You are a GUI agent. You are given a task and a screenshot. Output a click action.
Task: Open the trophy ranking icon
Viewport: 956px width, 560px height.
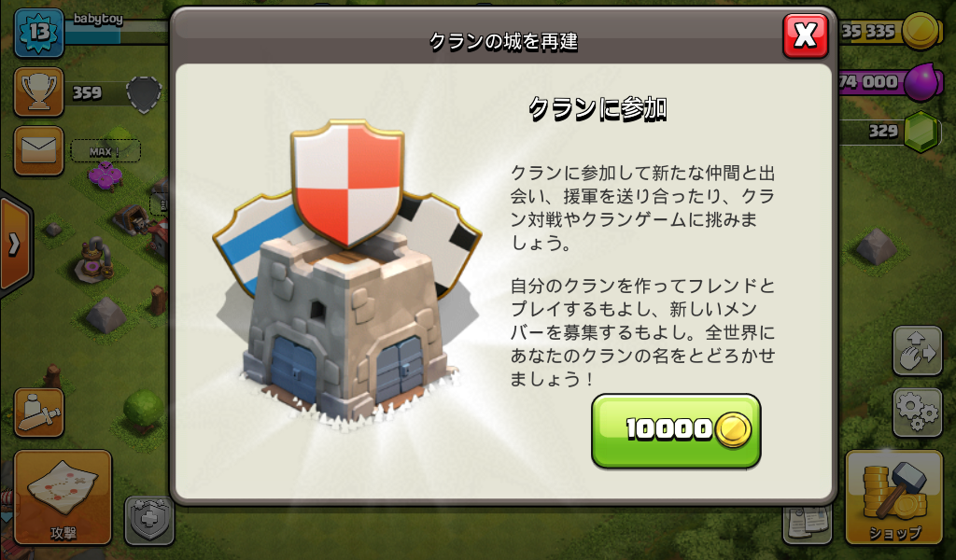39,92
